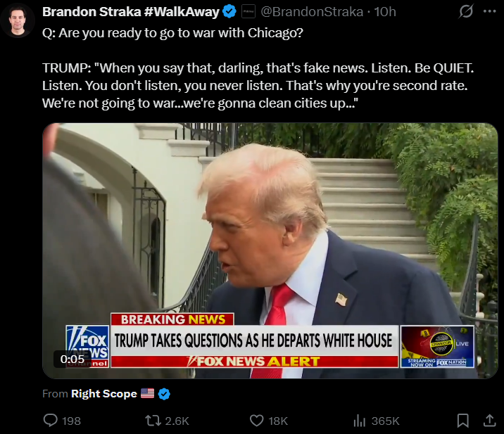Click the 10h timestamp link
The width and height of the screenshot is (504, 434).
coord(385,12)
